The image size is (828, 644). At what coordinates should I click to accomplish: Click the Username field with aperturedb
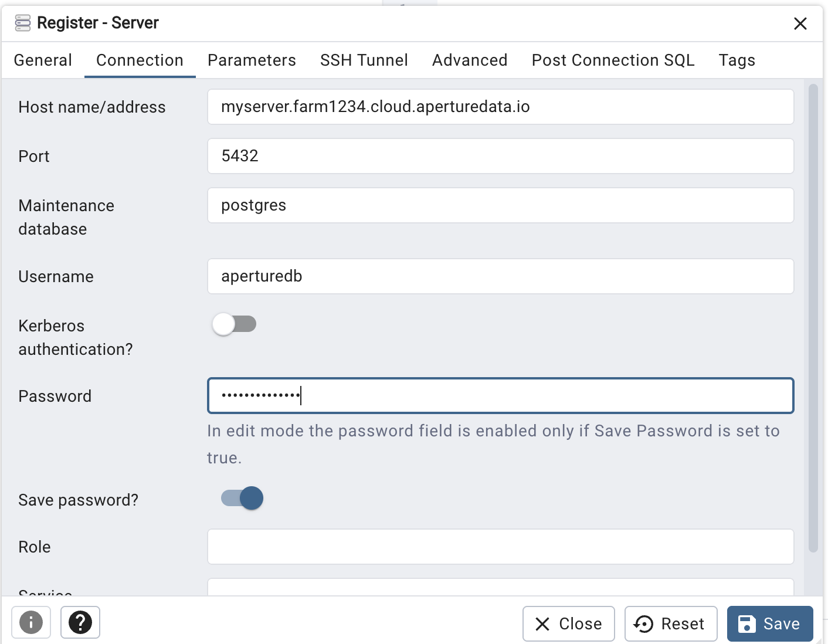tap(501, 276)
